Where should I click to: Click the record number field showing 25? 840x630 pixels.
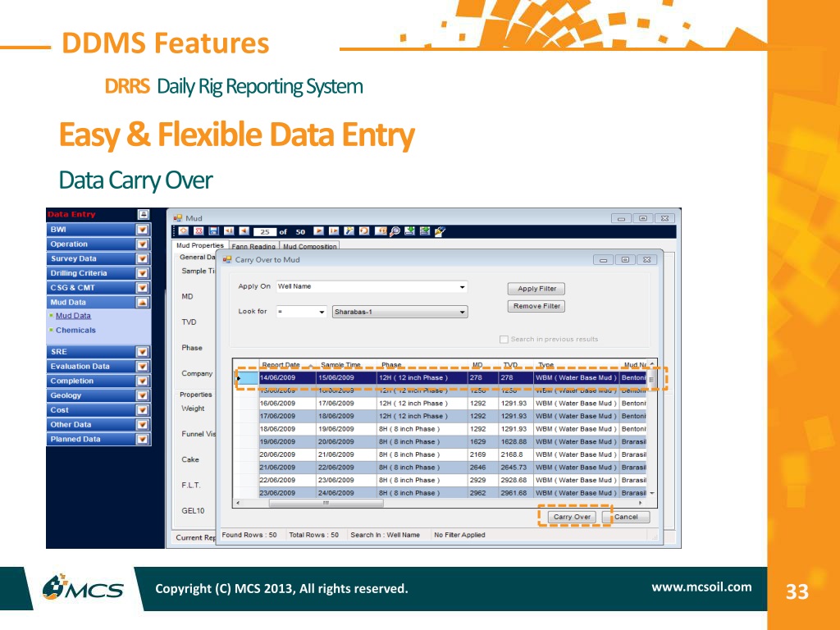click(x=265, y=232)
